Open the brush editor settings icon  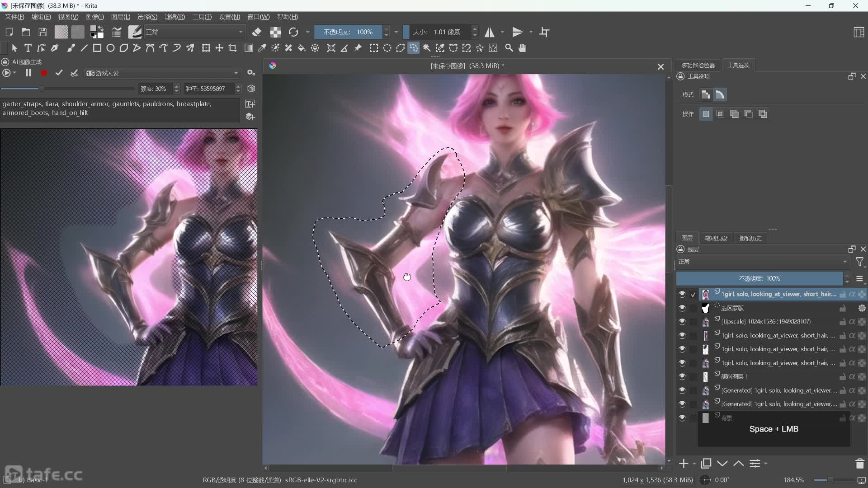point(117,32)
